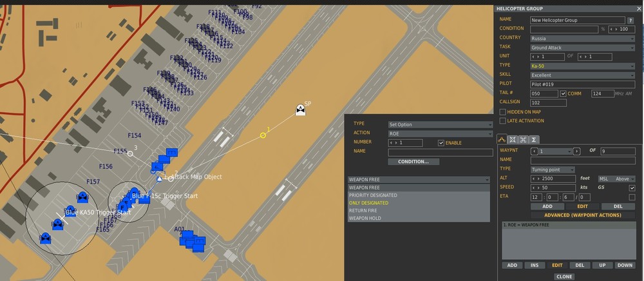Open action TYPE dropdown showing Set Option
Image resolution: width=644 pixels, height=281 pixels.
coord(440,124)
